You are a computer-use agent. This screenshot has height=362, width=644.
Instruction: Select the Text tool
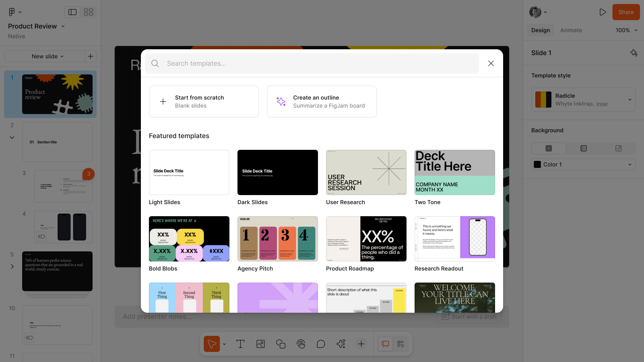tap(240, 344)
